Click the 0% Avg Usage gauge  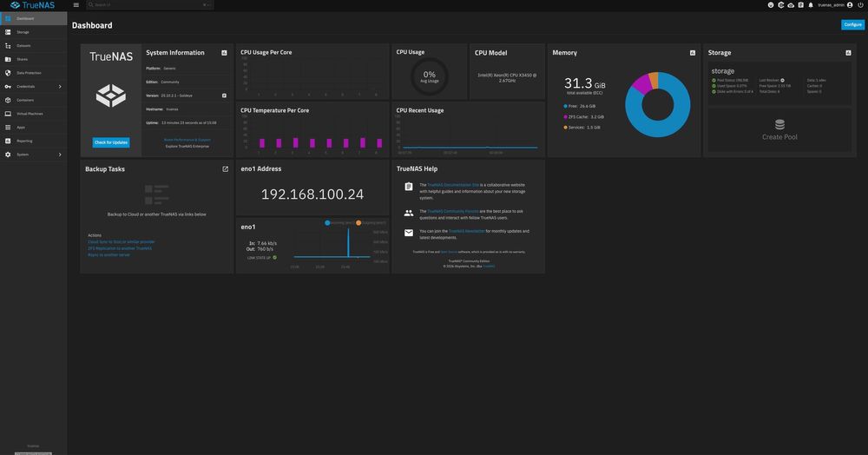point(429,76)
